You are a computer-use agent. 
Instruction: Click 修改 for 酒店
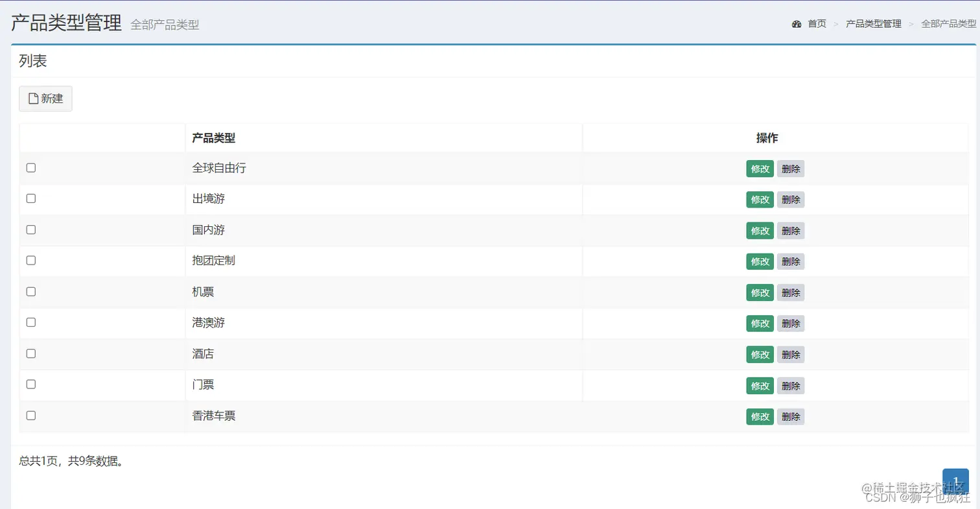(760, 355)
